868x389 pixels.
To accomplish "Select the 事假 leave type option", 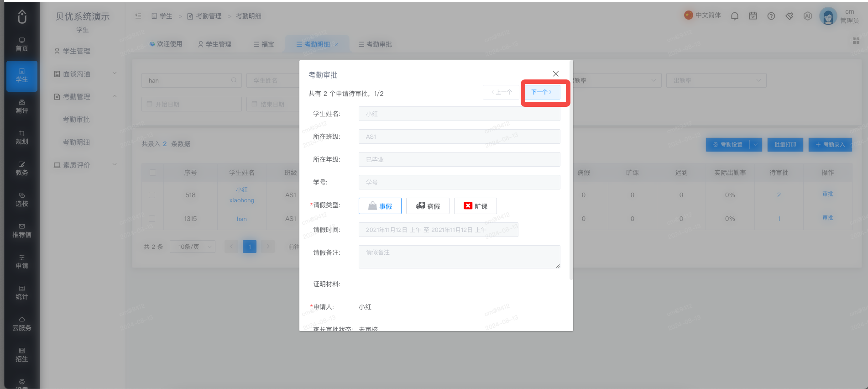I will [x=380, y=206].
